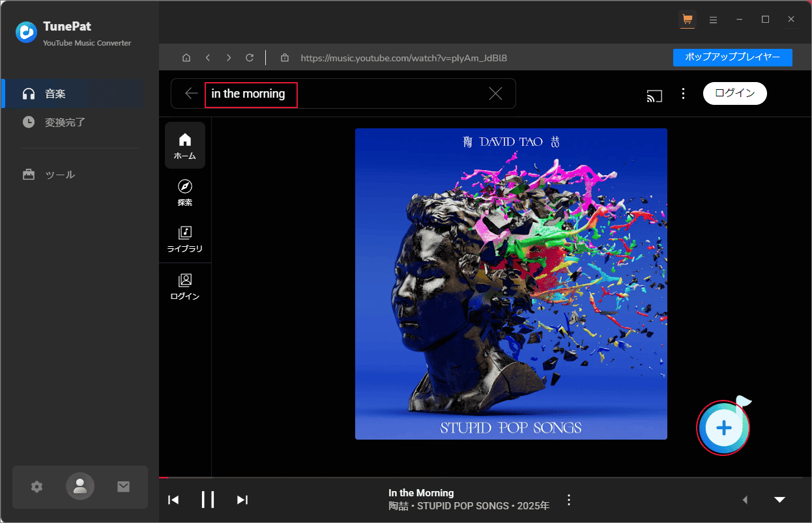Viewport: 812px width, 523px height.
Task: Open settings gear icon
Action: [x=37, y=487]
